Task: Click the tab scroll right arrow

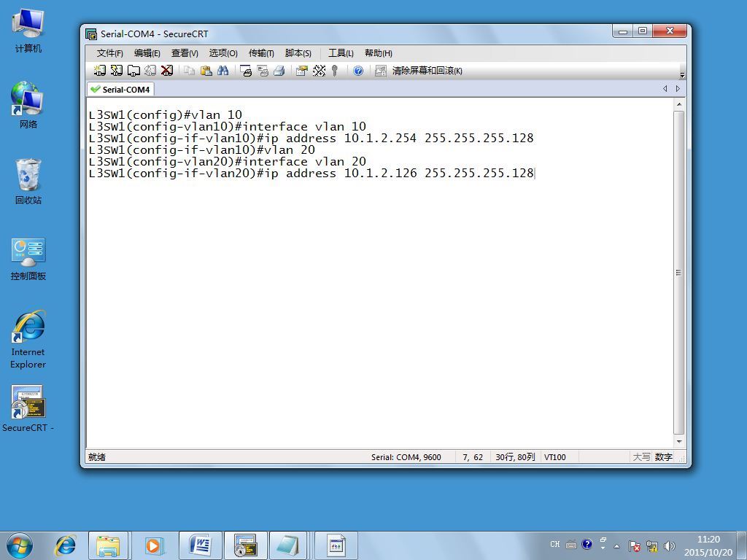Action: [678, 88]
